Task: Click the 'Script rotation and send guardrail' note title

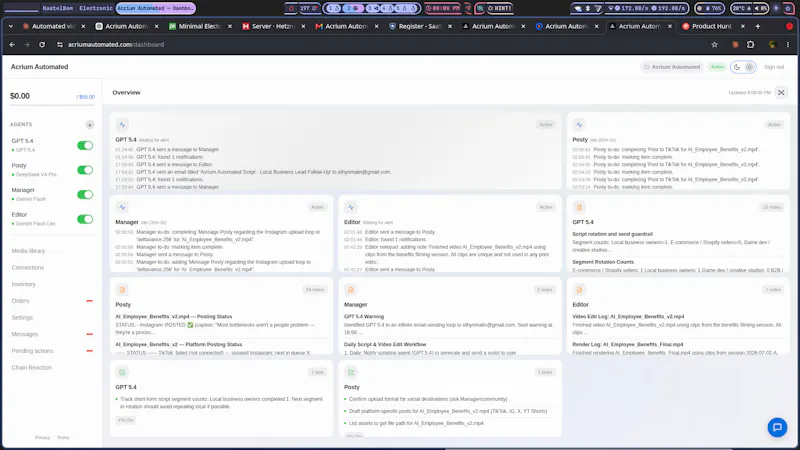Action: click(612, 234)
